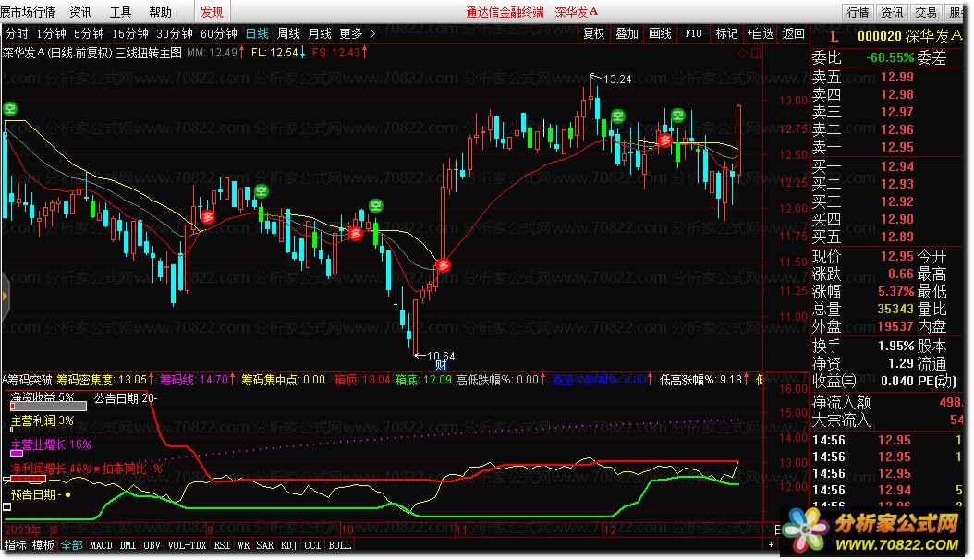Click the 三线扭转主图 indicator title
Screen dimensions: 974x560
pyautogui.click(x=149, y=53)
